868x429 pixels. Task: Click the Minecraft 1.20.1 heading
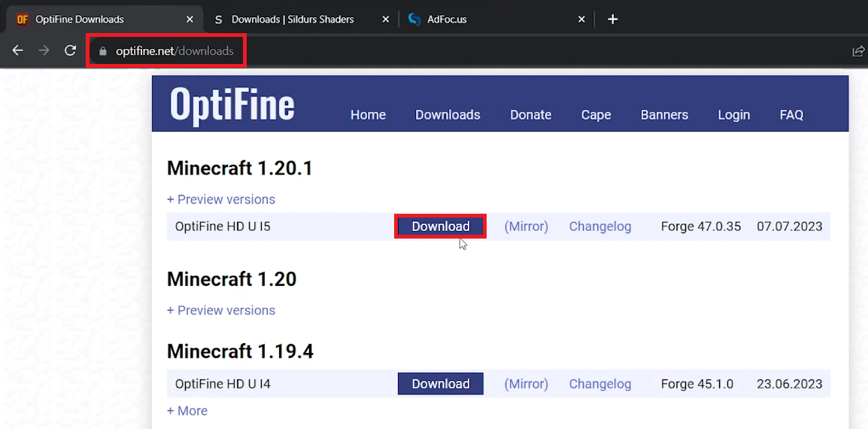click(x=240, y=168)
